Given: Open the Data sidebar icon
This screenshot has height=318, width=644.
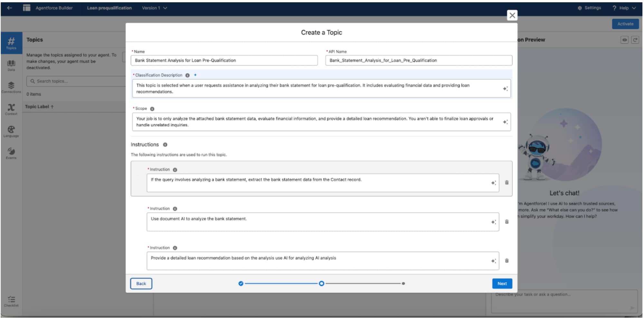Looking at the screenshot, I should click(11, 65).
